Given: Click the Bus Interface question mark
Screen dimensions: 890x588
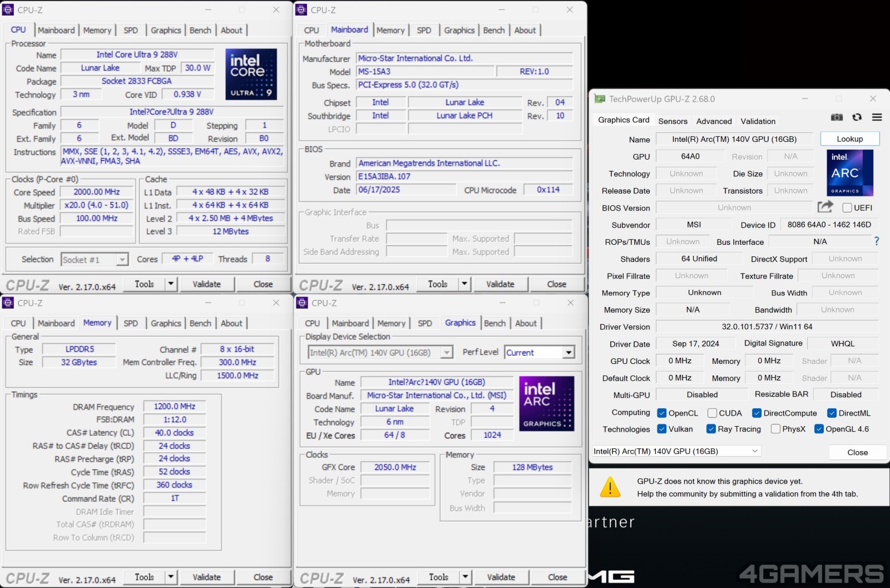Looking at the screenshot, I should (x=877, y=241).
